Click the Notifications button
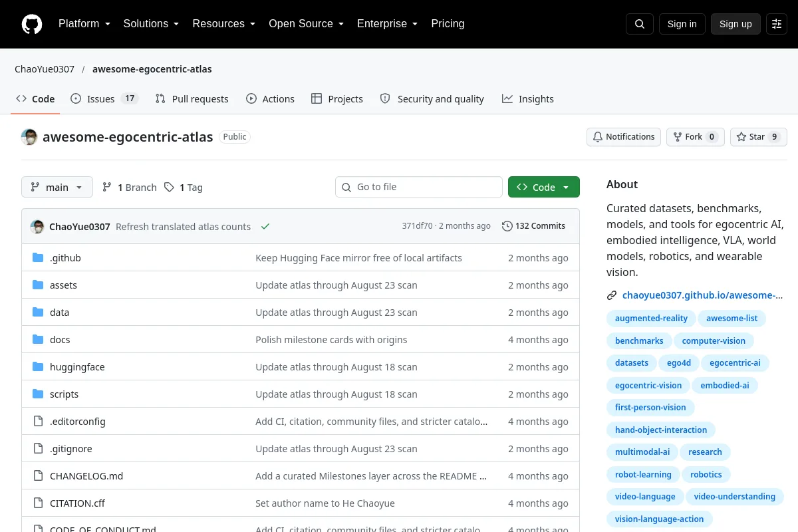 point(624,137)
